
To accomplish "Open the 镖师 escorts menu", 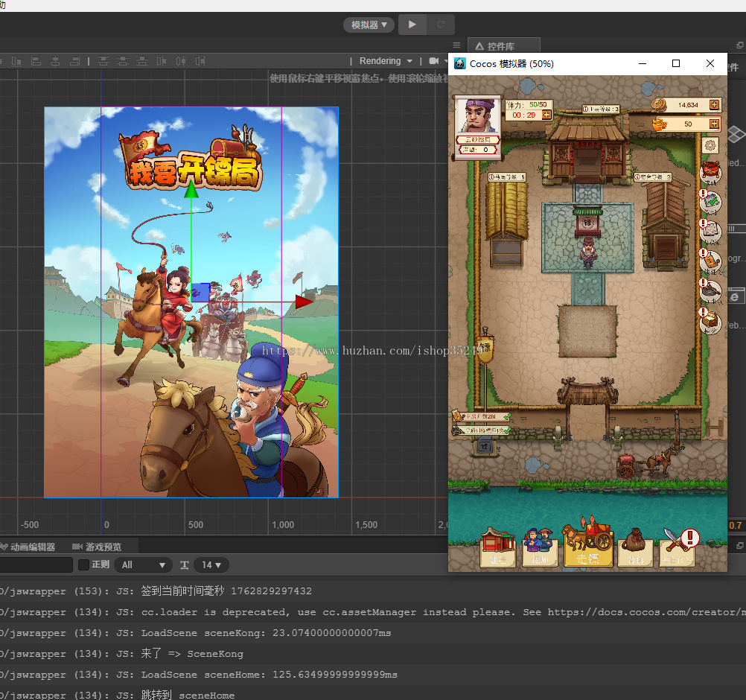I will pos(540,548).
